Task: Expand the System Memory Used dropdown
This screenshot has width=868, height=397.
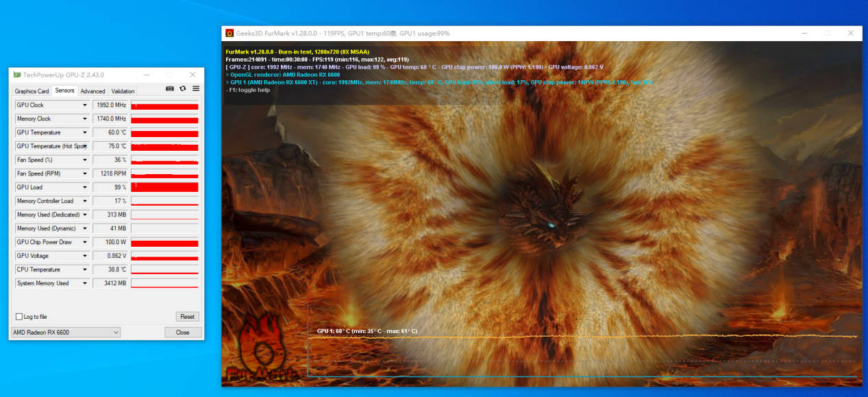Action: point(85,283)
